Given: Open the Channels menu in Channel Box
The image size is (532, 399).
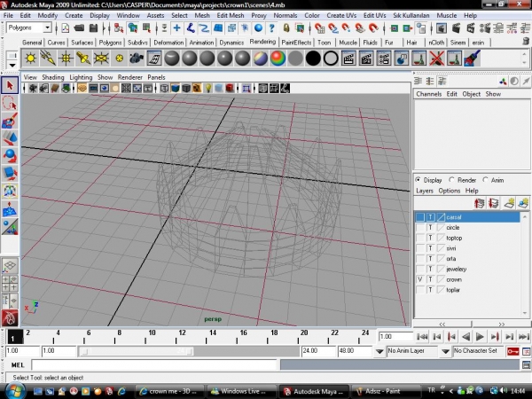Looking at the screenshot, I should click(429, 94).
